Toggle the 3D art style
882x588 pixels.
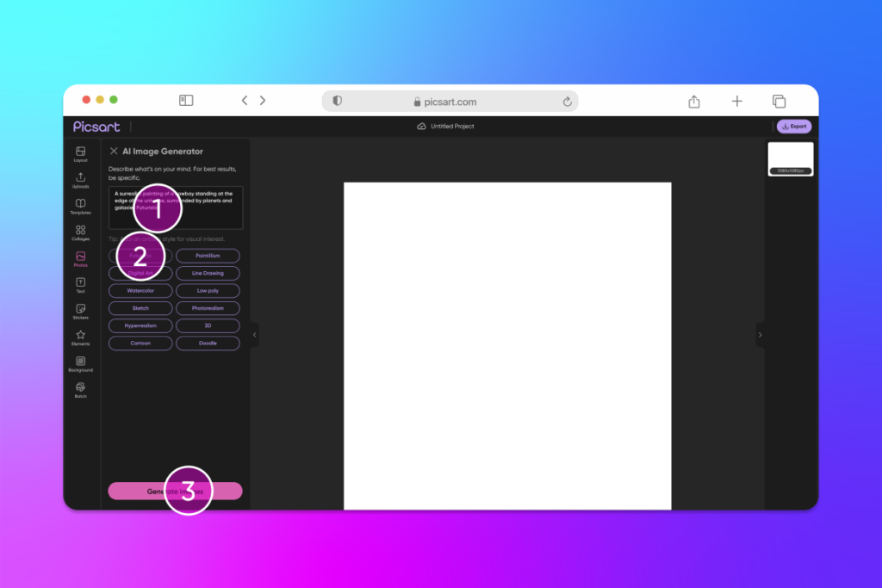click(207, 325)
